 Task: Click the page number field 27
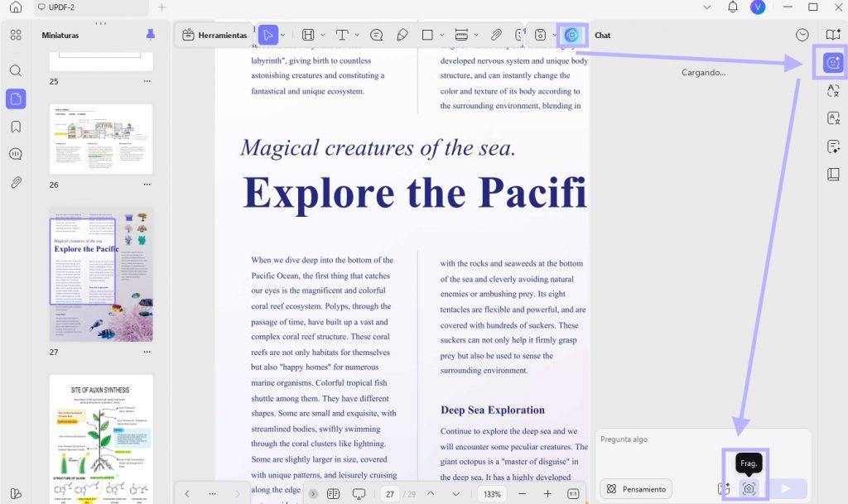pos(390,494)
